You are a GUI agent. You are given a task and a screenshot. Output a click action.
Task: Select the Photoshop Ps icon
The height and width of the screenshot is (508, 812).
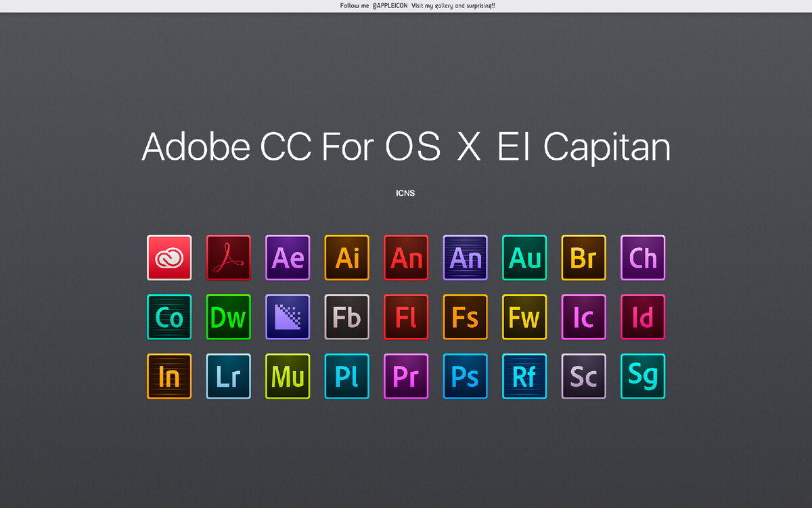[465, 376]
